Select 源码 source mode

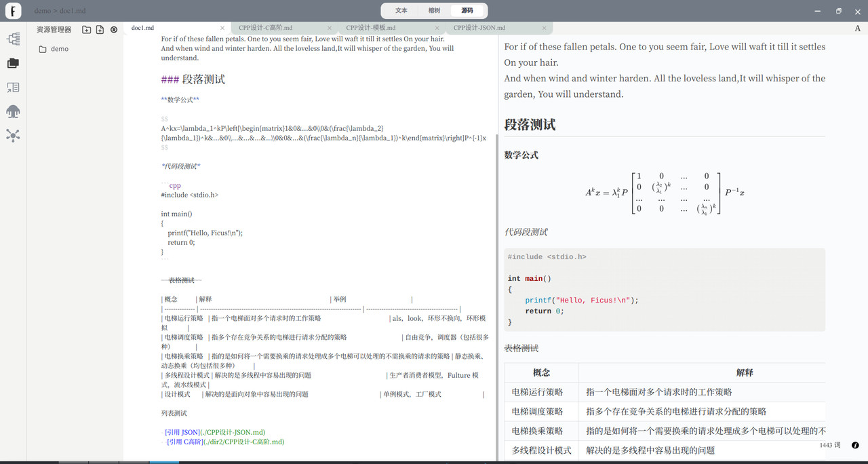coord(467,11)
